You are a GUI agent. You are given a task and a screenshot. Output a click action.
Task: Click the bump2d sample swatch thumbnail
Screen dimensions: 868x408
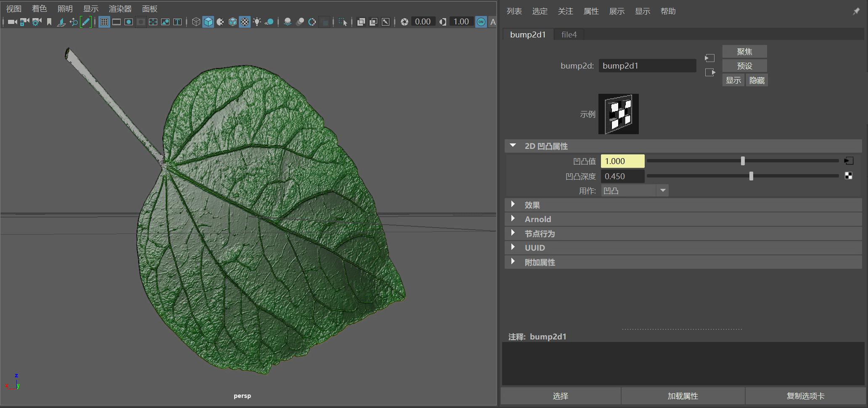(x=619, y=114)
